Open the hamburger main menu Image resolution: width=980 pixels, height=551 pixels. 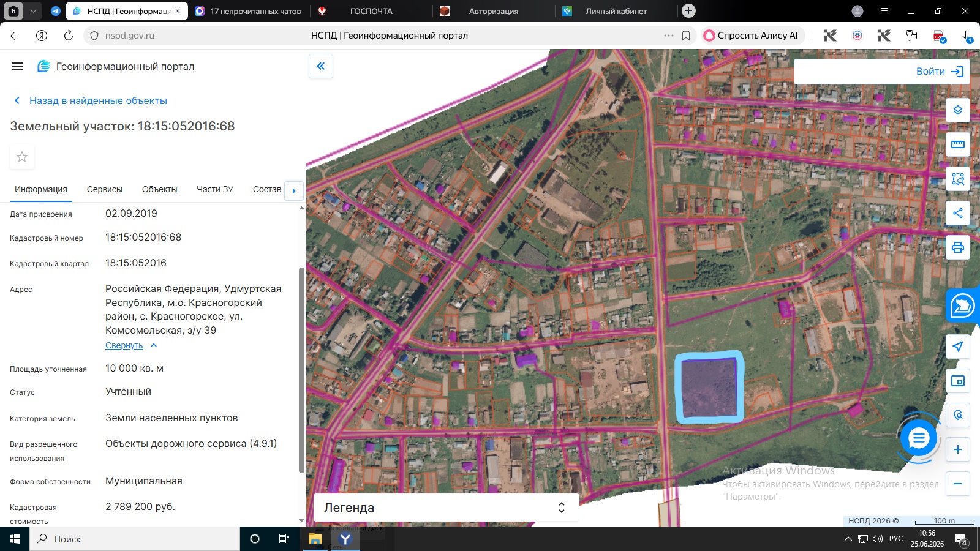(x=17, y=66)
